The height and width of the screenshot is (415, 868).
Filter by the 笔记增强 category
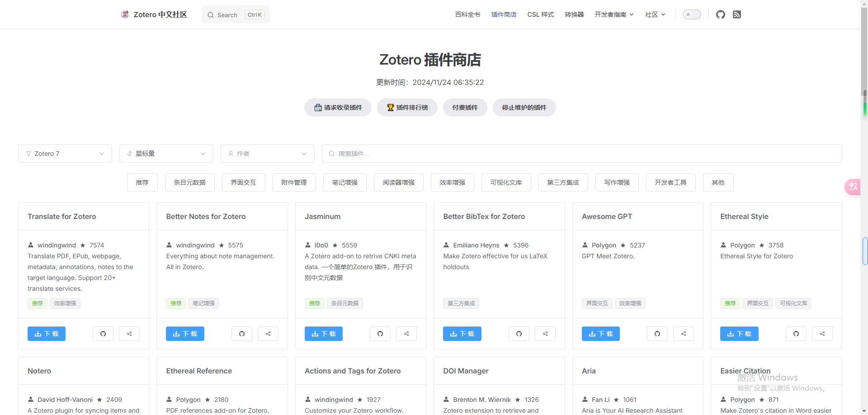click(345, 182)
